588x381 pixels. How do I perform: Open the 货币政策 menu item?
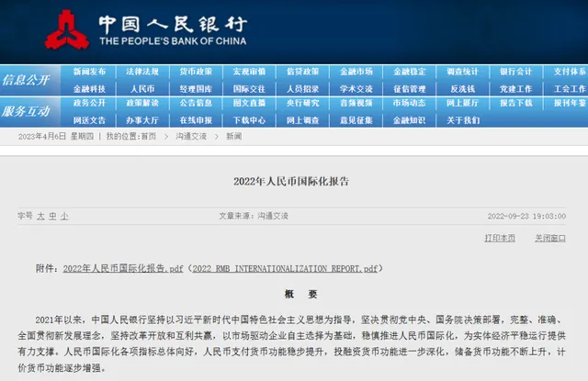click(196, 71)
